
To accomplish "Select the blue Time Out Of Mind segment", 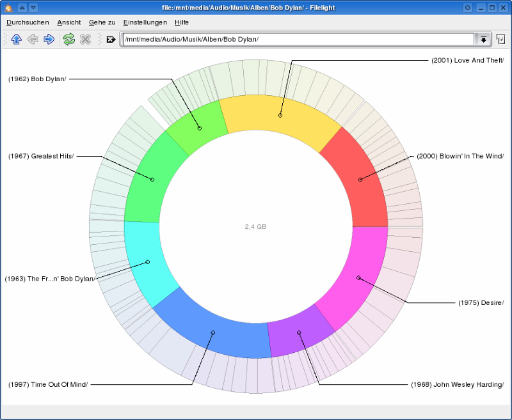I will point(212,331).
